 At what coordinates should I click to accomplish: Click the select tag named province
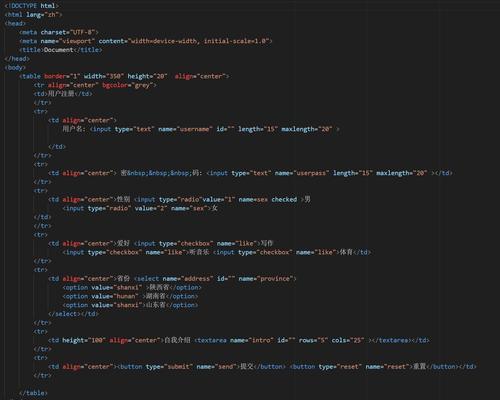click(215, 279)
